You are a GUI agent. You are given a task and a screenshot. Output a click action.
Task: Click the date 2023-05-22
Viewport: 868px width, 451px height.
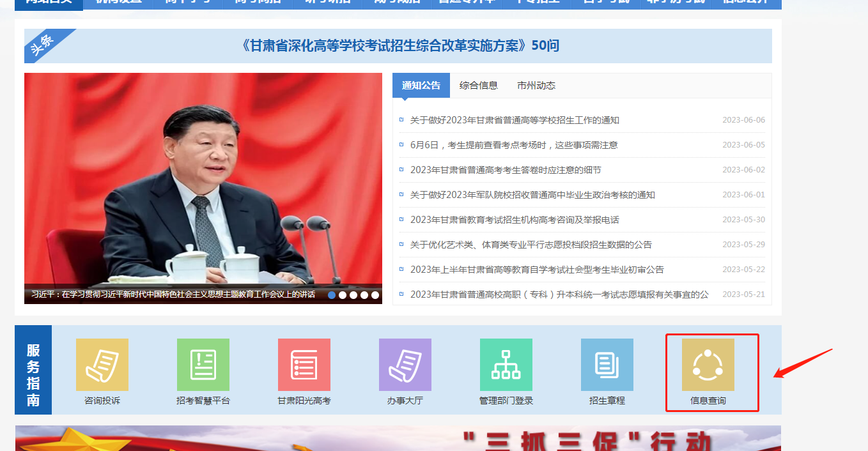[743, 270]
